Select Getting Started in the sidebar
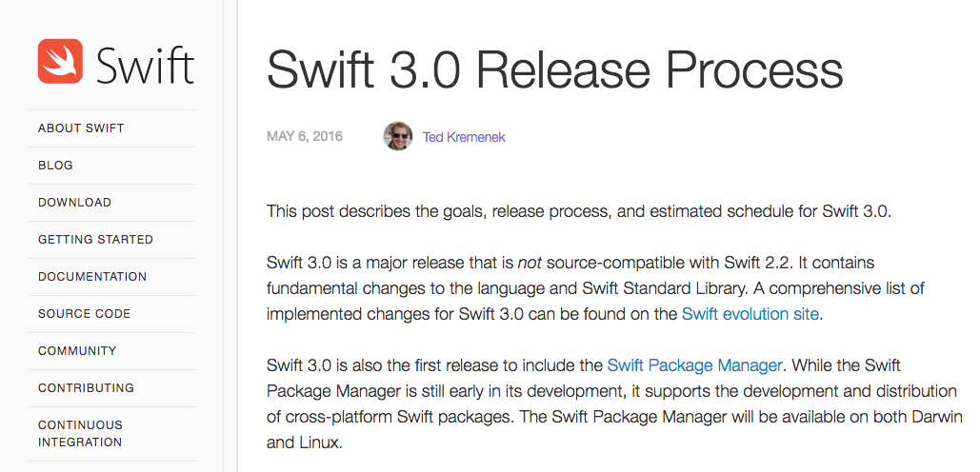 click(x=95, y=240)
